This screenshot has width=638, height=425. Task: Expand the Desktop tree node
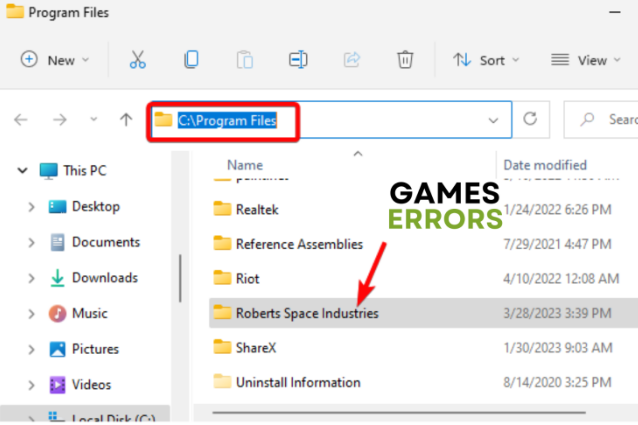(32, 207)
